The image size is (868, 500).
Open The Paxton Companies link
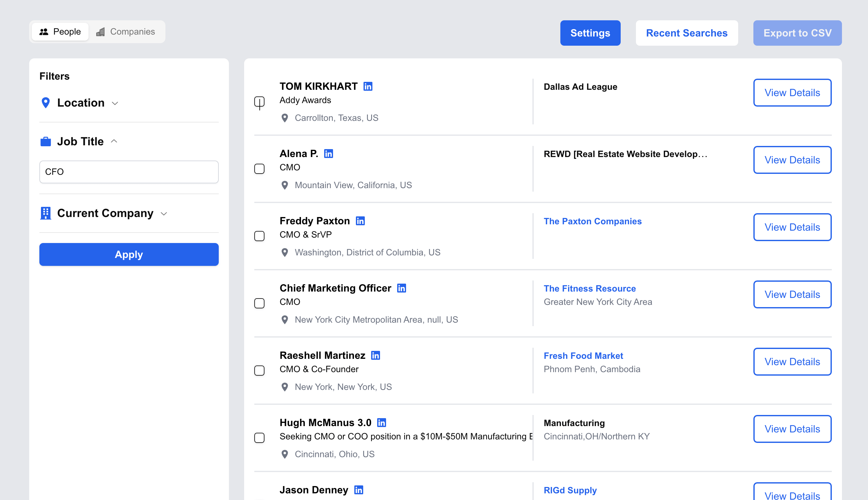click(x=592, y=221)
